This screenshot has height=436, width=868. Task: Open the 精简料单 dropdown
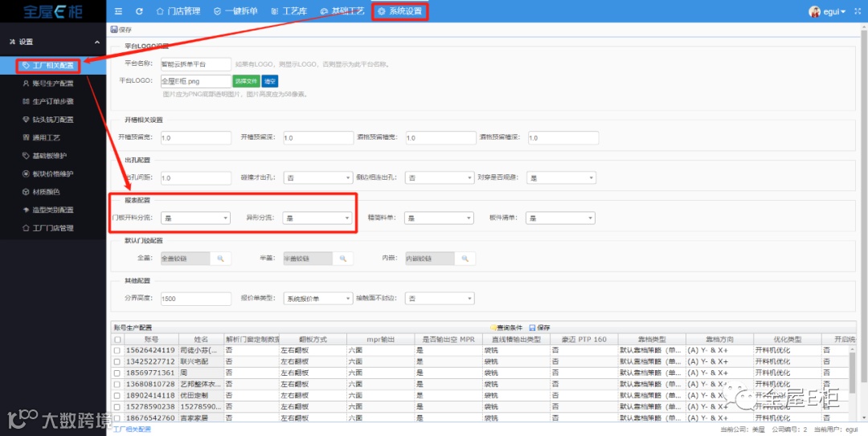[x=439, y=218]
